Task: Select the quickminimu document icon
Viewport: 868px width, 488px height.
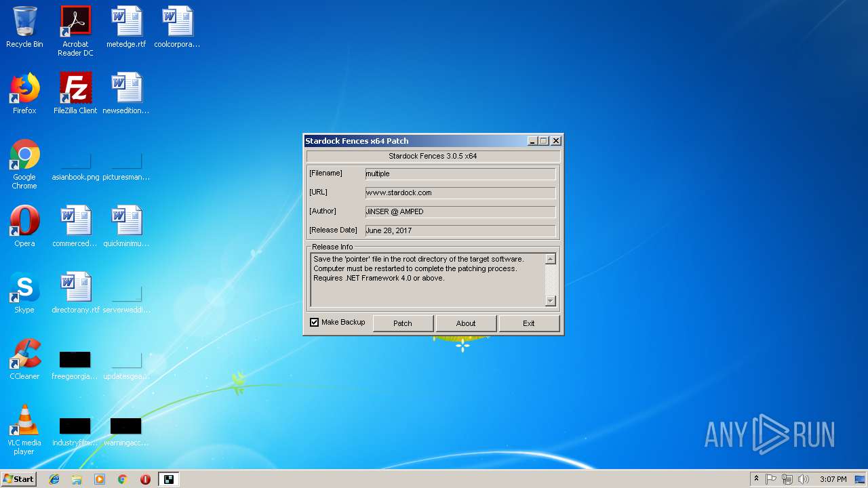Action: tap(126, 226)
